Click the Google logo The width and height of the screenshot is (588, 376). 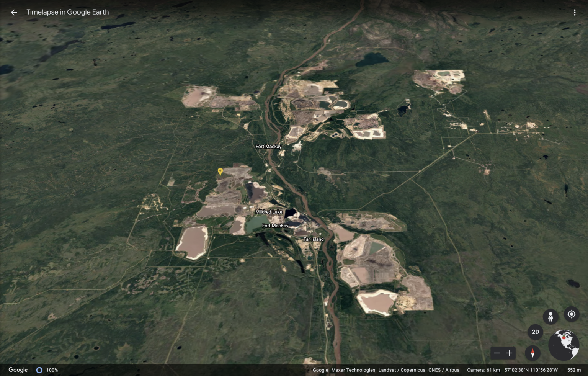(18, 369)
